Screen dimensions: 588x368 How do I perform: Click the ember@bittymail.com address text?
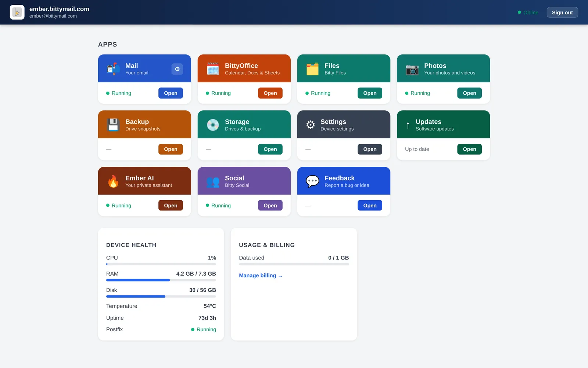(x=53, y=16)
